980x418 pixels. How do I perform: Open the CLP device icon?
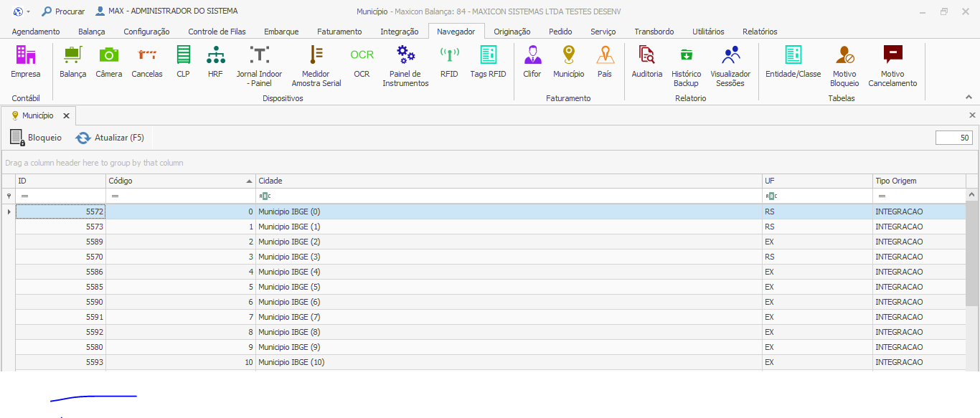183,62
